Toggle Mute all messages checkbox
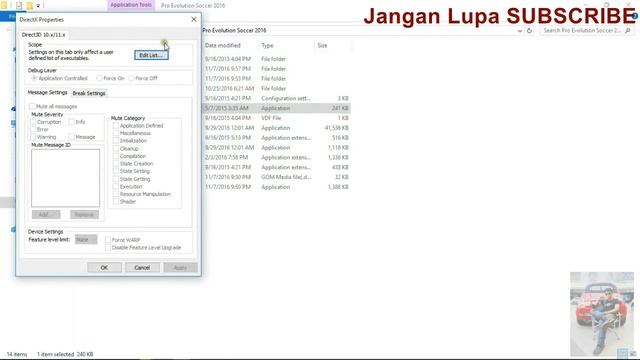This screenshot has height=360, width=640. (32, 106)
